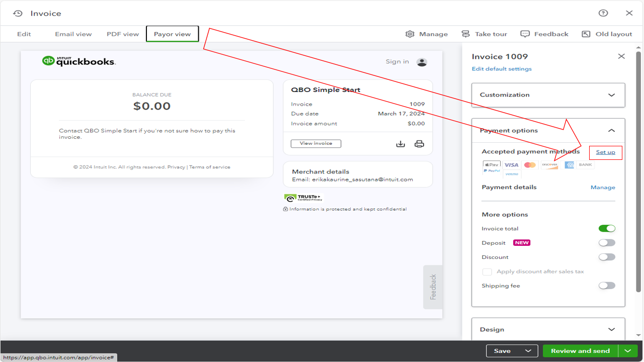Switch to the PDF view tab

(x=122, y=34)
